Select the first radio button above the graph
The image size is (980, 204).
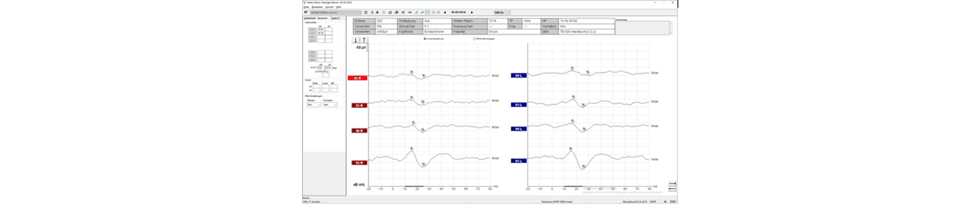[425, 39]
